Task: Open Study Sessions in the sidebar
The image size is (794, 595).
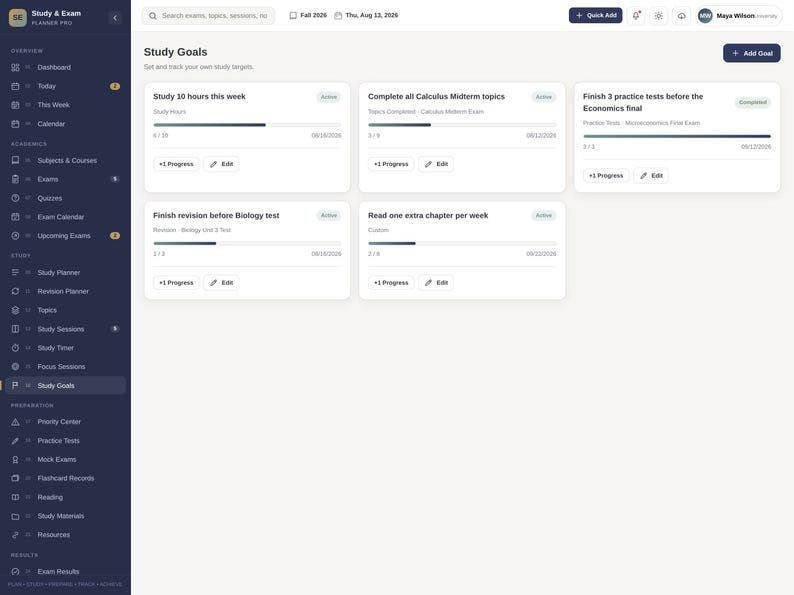Action: pyautogui.click(x=65, y=329)
